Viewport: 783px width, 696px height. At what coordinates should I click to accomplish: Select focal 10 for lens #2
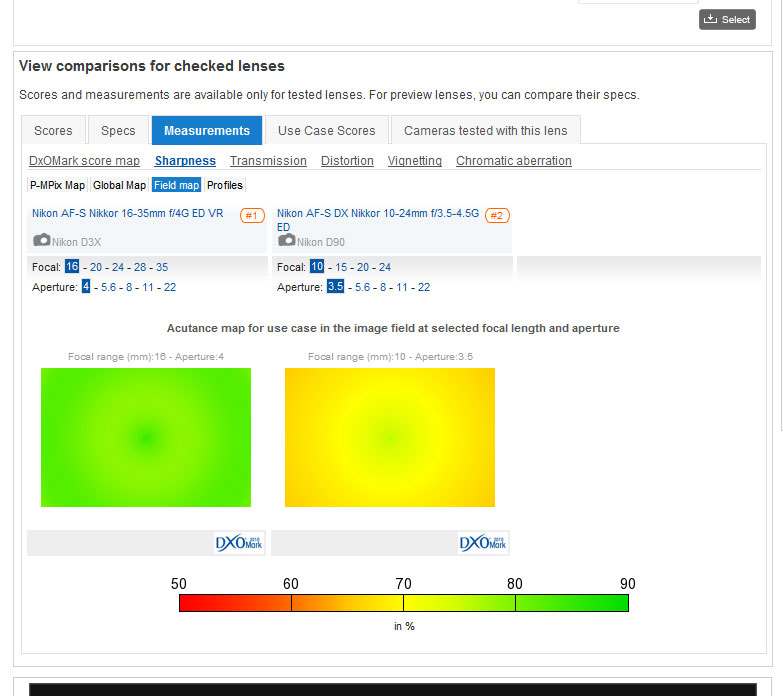(317, 267)
